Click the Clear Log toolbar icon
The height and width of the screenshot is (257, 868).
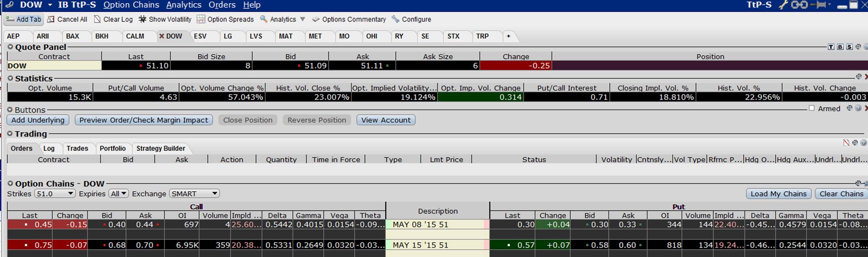[97, 19]
